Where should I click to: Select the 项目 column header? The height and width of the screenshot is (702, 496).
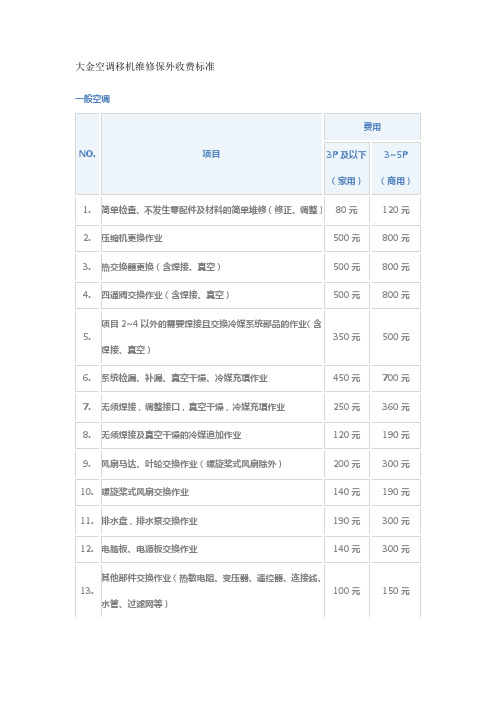click(x=211, y=154)
